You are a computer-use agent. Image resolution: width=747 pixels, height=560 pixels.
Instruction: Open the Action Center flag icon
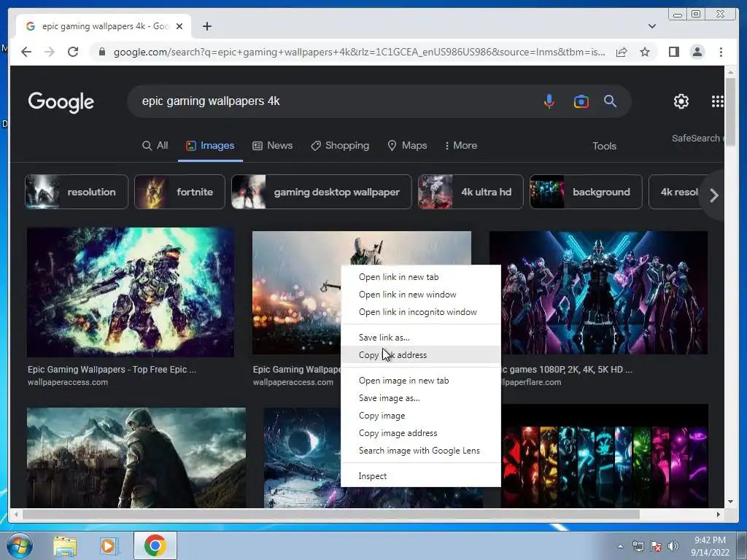click(656, 546)
